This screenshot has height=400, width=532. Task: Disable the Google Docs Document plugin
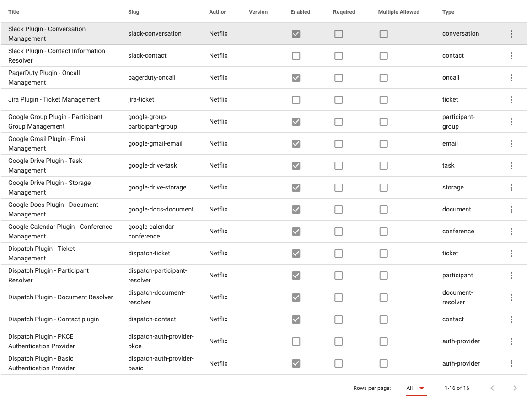click(296, 209)
